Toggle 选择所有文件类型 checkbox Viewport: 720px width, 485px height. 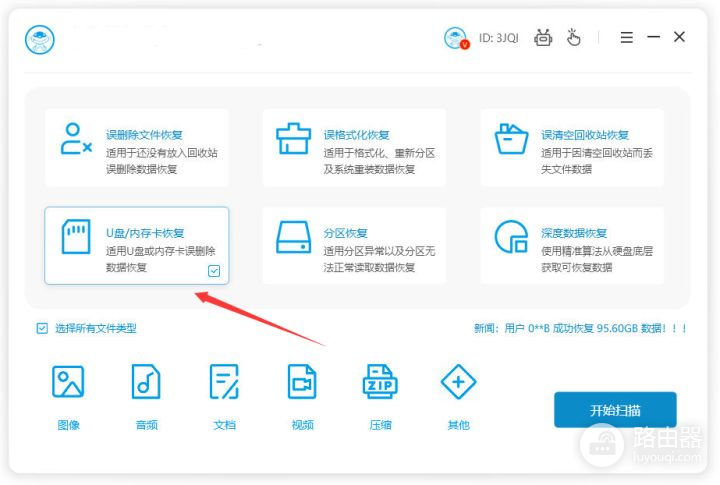tap(42, 328)
